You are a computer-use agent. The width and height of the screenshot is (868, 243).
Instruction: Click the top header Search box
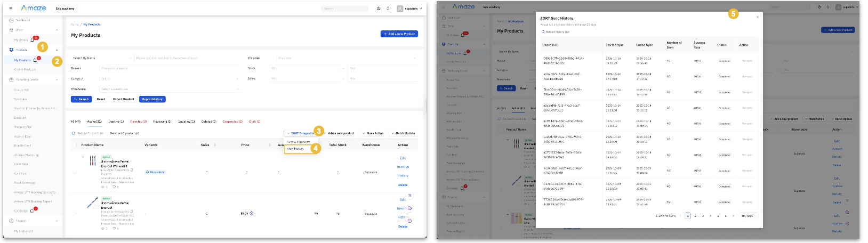345,9
